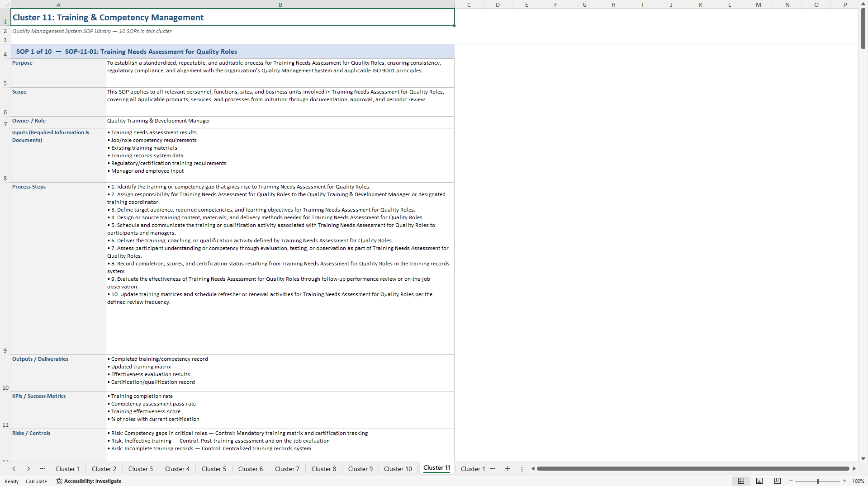
Task: Switch to Normal view icon
Action: [x=741, y=481]
